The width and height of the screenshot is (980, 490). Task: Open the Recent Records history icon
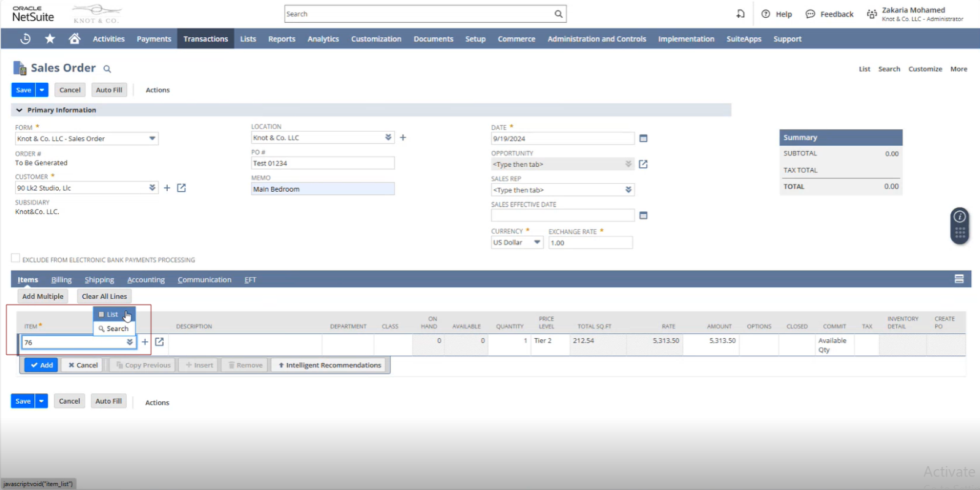(x=25, y=39)
